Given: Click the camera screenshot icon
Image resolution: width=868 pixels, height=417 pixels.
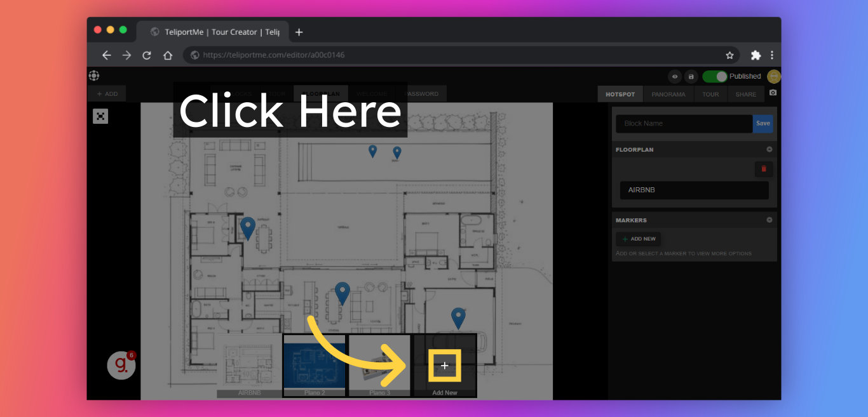Looking at the screenshot, I should [773, 93].
